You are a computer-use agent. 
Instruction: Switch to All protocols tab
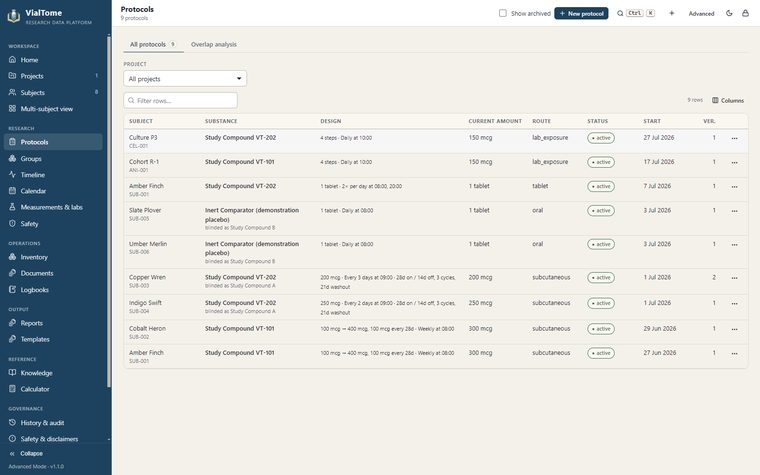153,44
